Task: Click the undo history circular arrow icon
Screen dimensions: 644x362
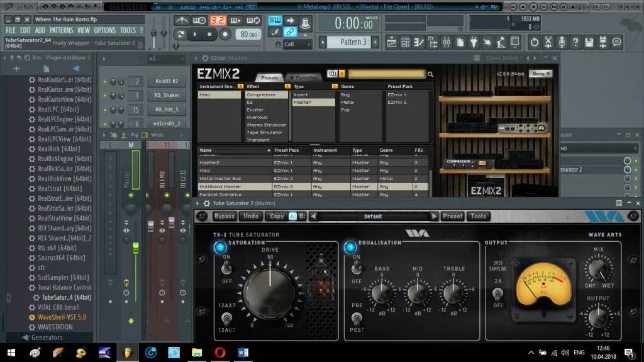Action: [x=535, y=42]
